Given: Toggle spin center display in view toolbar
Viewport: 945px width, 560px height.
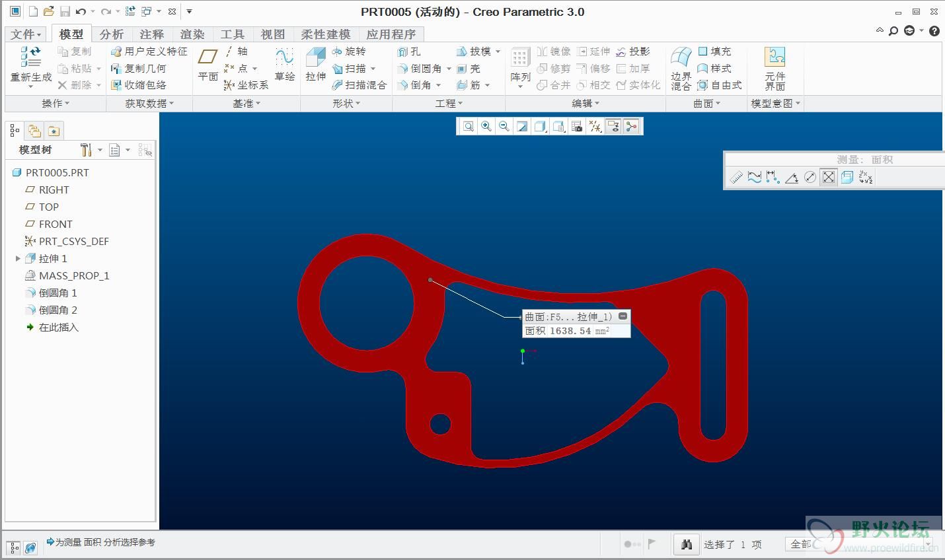Looking at the screenshot, I should tap(631, 127).
